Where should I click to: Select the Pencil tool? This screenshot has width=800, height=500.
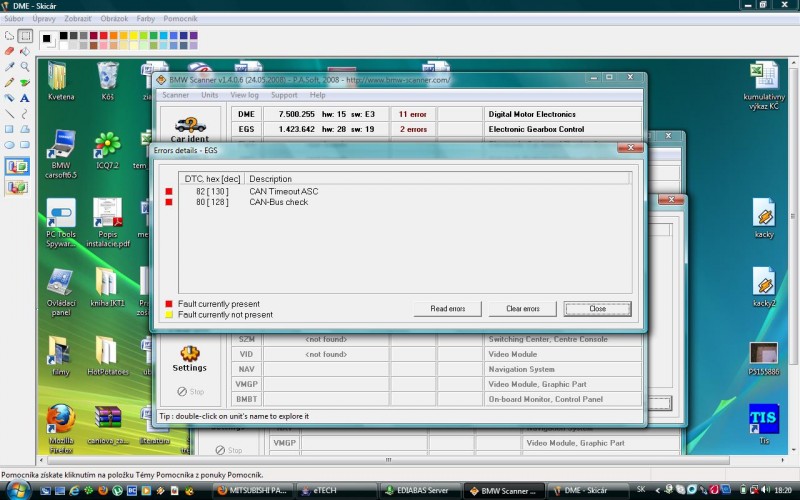point(9,82)
